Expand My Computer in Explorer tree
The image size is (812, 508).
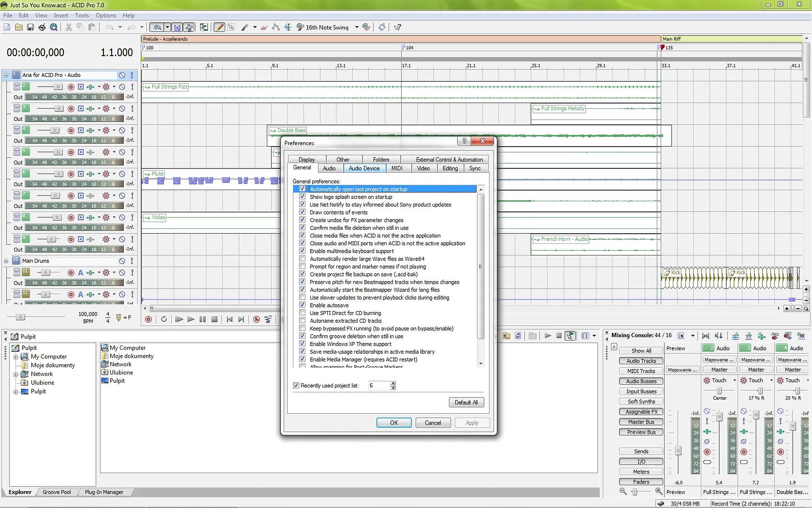coord(15,357)
